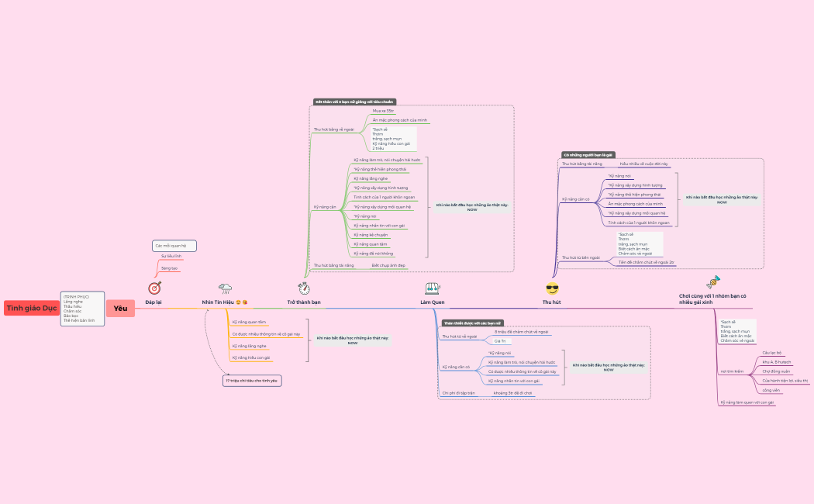814x504 pixels.
Task: Select the Thu hút main topic
Action: pos(551,302)
